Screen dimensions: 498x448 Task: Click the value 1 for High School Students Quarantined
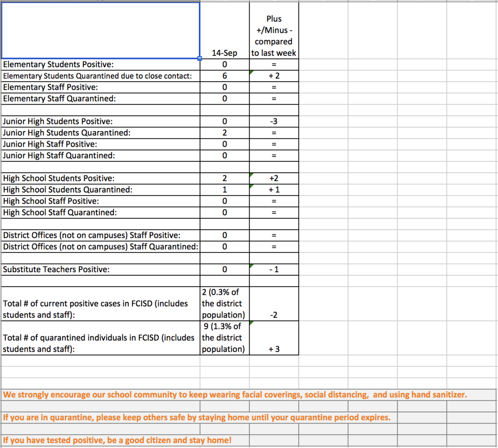(225, 190)
